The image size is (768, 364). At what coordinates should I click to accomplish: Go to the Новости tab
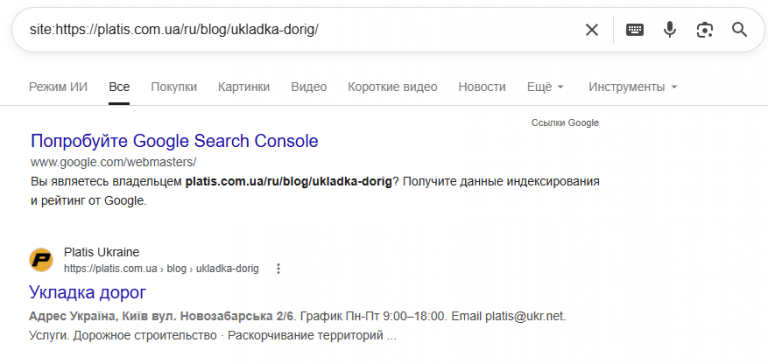482,87
